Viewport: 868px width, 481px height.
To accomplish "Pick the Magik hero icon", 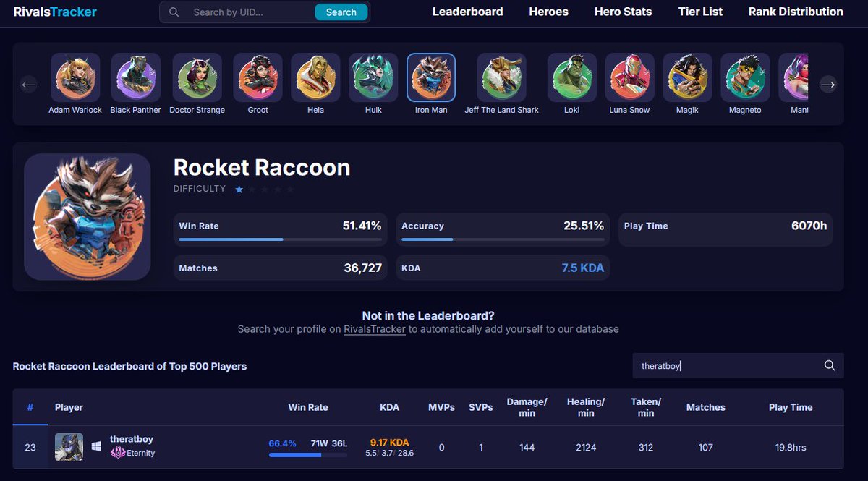I will 688,77.
